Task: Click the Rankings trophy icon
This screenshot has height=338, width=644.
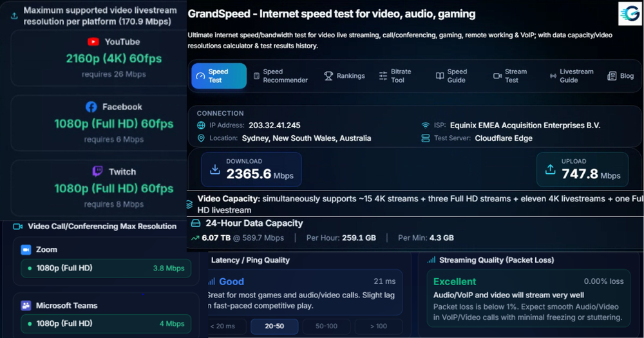Action: tap(328, 76)
